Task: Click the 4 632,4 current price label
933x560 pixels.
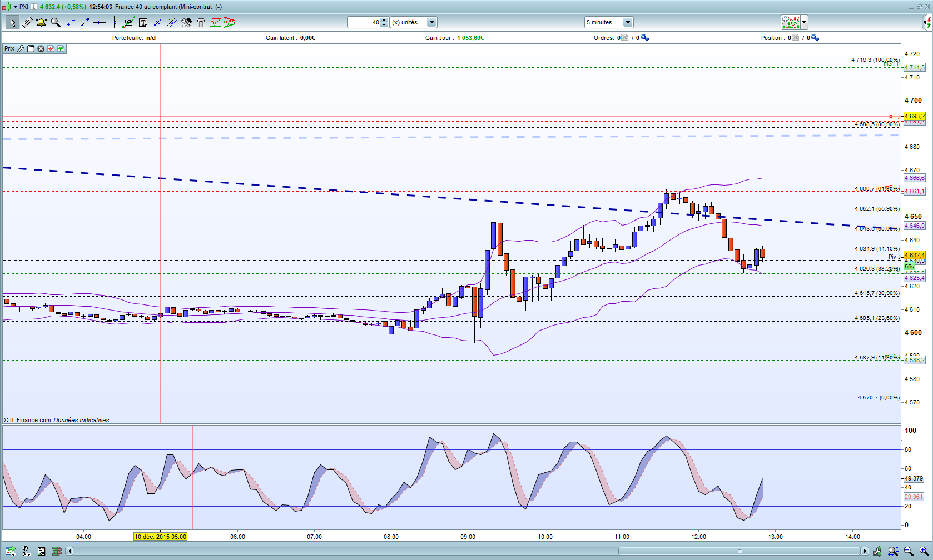Action: pos(915,255)
